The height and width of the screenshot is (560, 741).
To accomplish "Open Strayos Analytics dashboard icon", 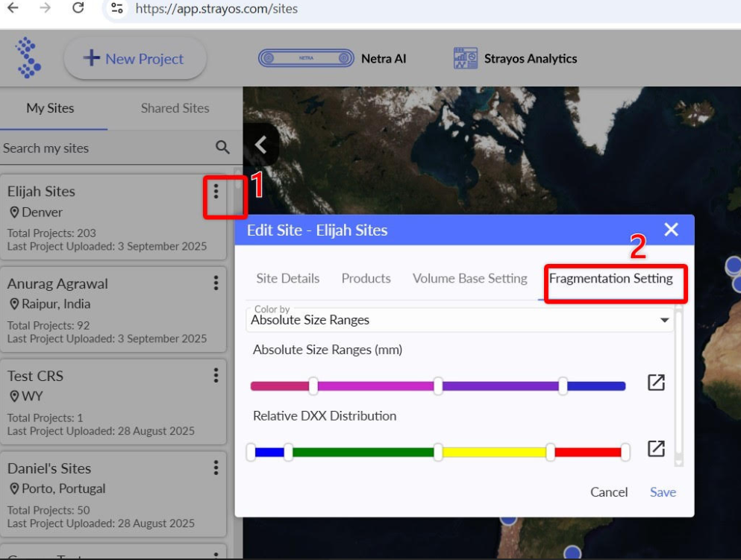I will [465, 58].
